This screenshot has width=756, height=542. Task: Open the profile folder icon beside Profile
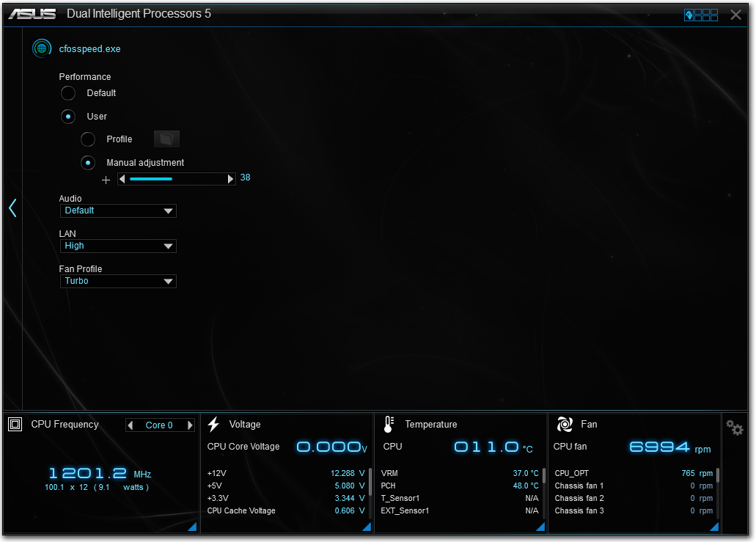tap(166, 139)
